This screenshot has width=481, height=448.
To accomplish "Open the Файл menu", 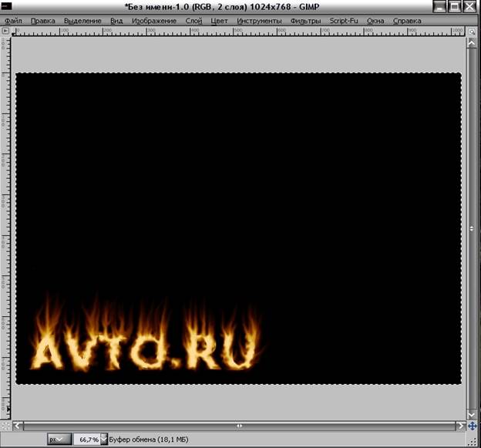I will pyautogui.click(x=14, y=21).
